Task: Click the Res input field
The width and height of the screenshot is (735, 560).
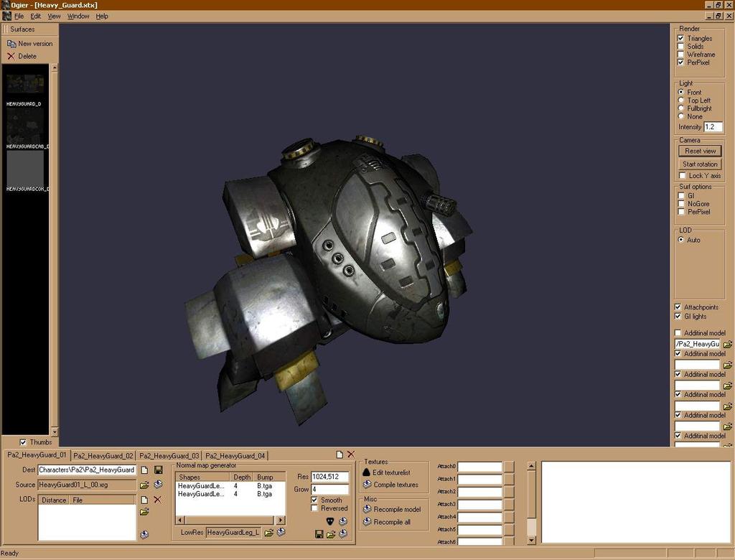Action: click(330, 477)
